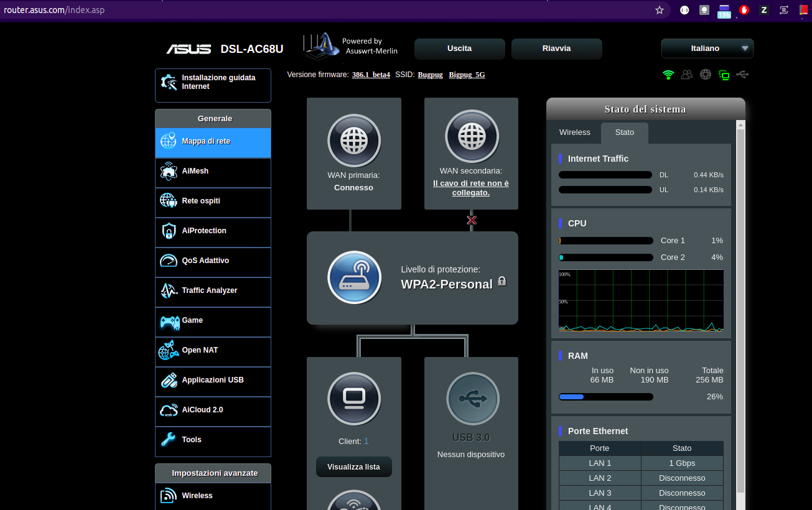Viewport: 812px width, 510px height.
Task: Click the client count number 1
Action: click(x=366, y=441)
